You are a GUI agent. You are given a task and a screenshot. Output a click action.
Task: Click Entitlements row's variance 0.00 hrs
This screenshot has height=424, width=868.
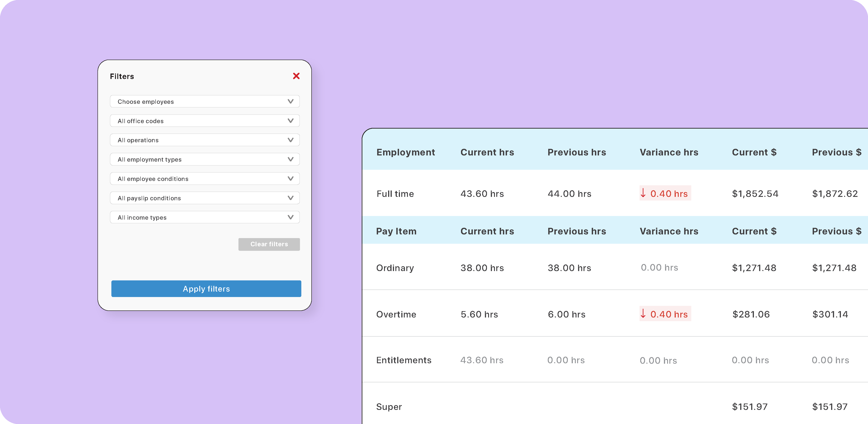[658, 361]
